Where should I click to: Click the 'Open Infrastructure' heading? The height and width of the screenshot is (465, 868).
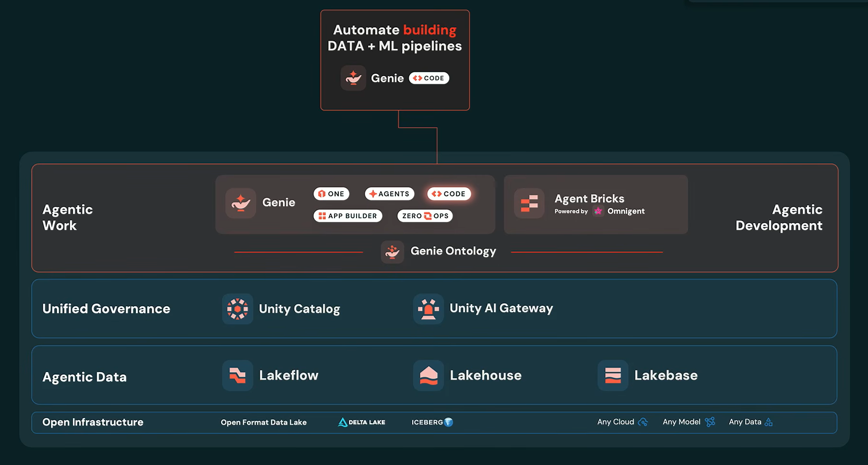[93, 422]
